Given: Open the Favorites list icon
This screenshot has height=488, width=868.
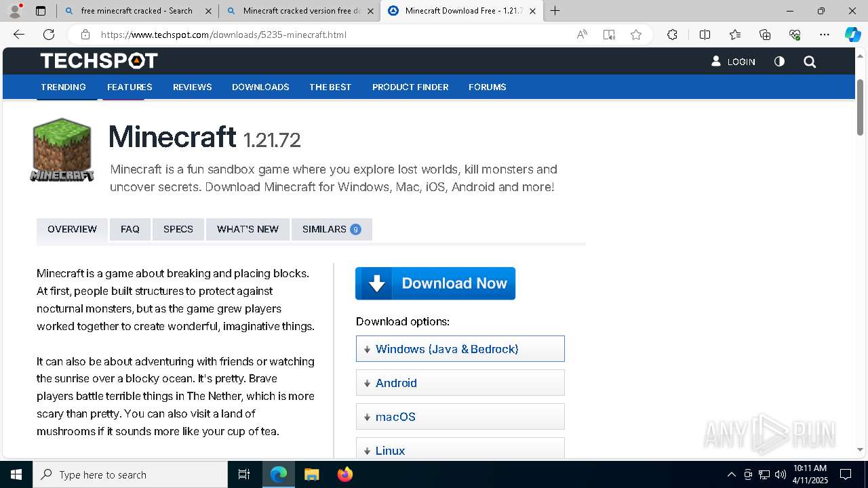Looking at the screenshot, I should 735,35.
